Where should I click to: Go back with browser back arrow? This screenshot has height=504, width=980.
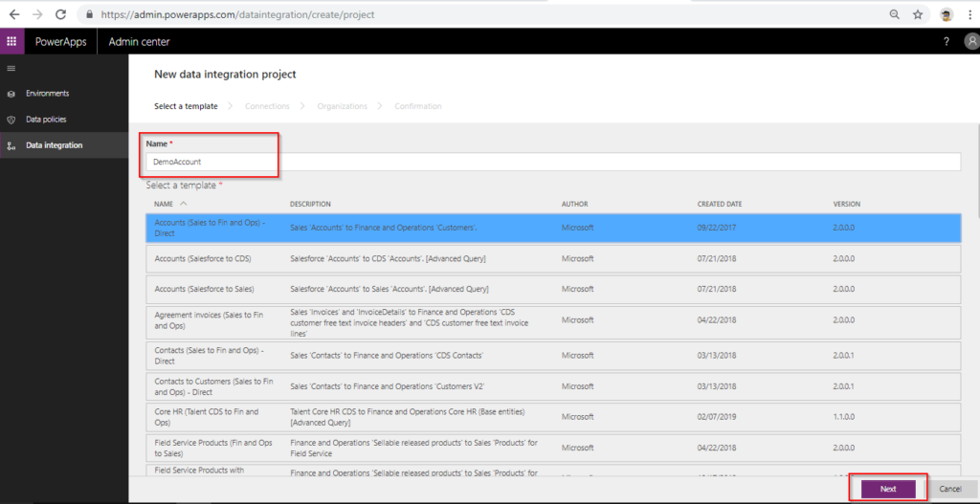(13, 14)
